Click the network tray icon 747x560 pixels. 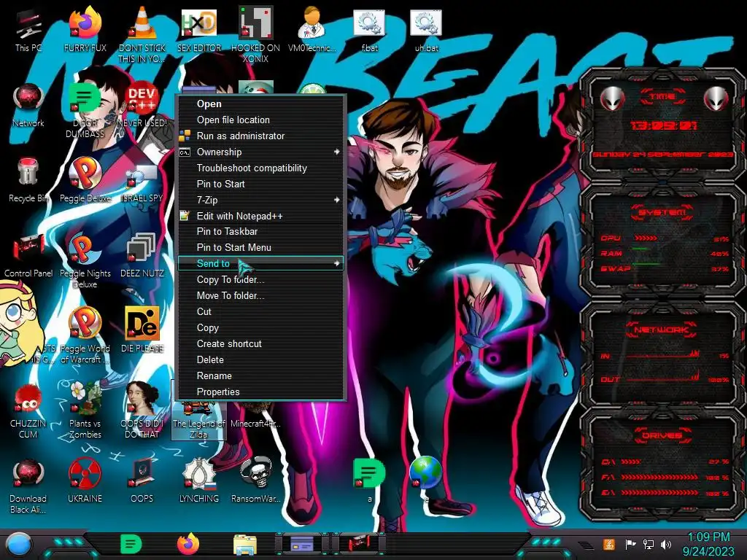649,544
